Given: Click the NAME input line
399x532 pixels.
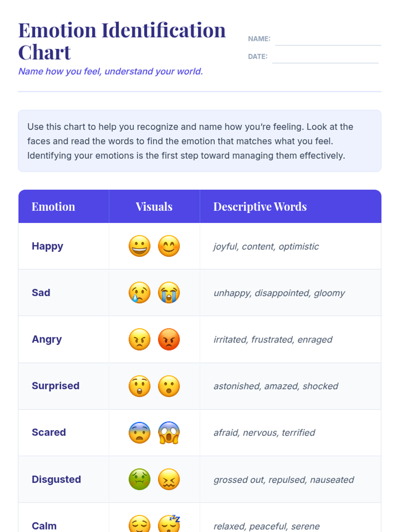Looking at the screenshot, I should point(328,40).
